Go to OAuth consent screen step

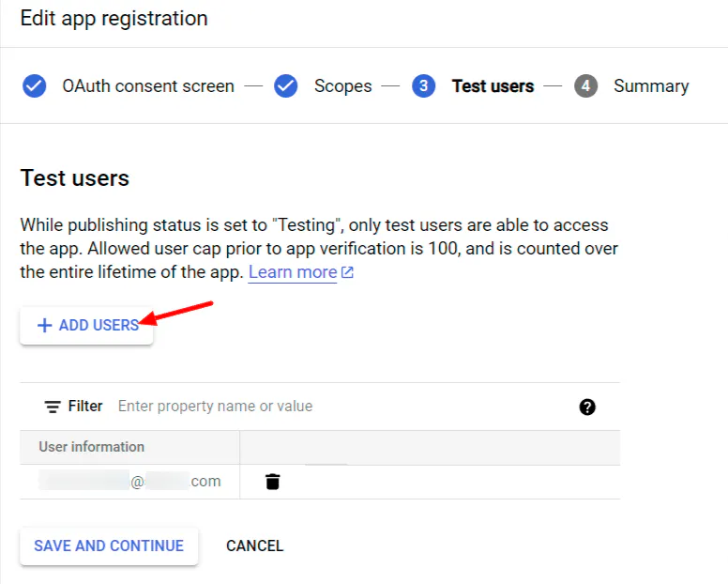click(x=148, y=86)
